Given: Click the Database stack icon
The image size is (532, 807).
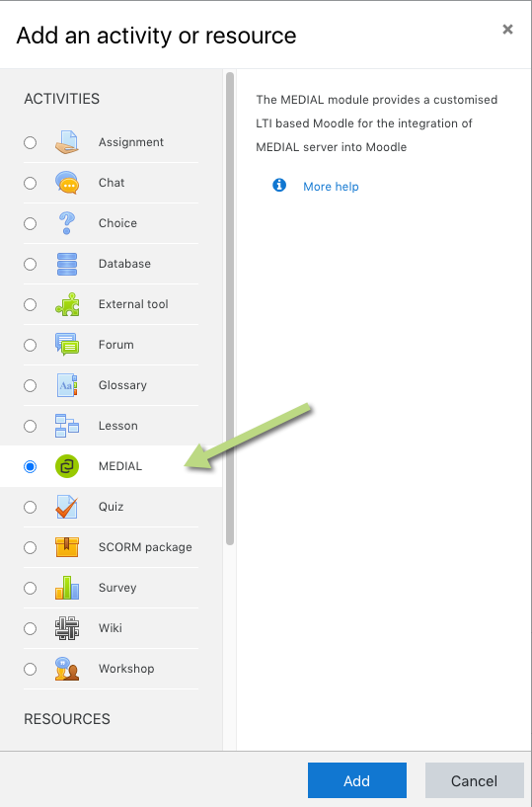Looking at the screenshot, I should coord(67,264).
